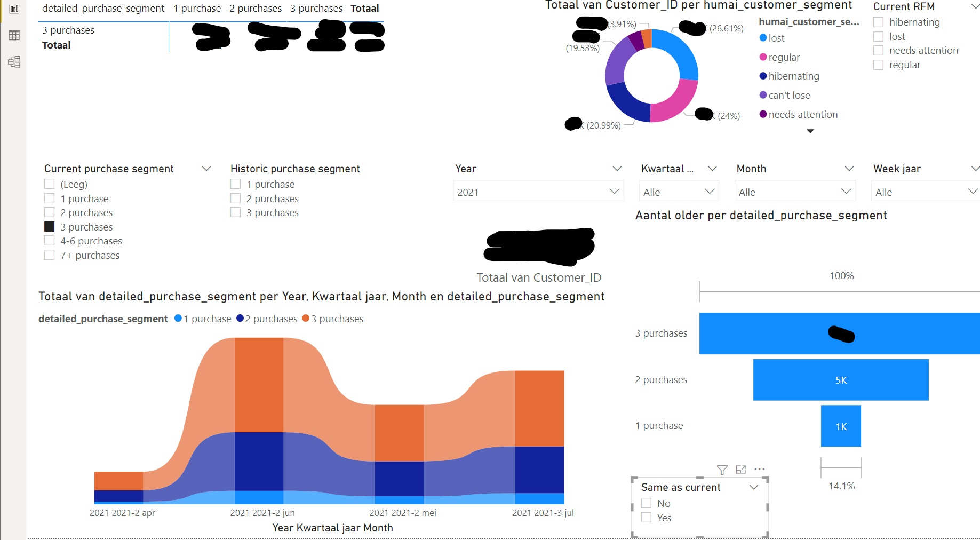Open the Month dropdown showing Alle
Image resolution: width=980 pixels, height=540 pixels.
click(795, 192)
